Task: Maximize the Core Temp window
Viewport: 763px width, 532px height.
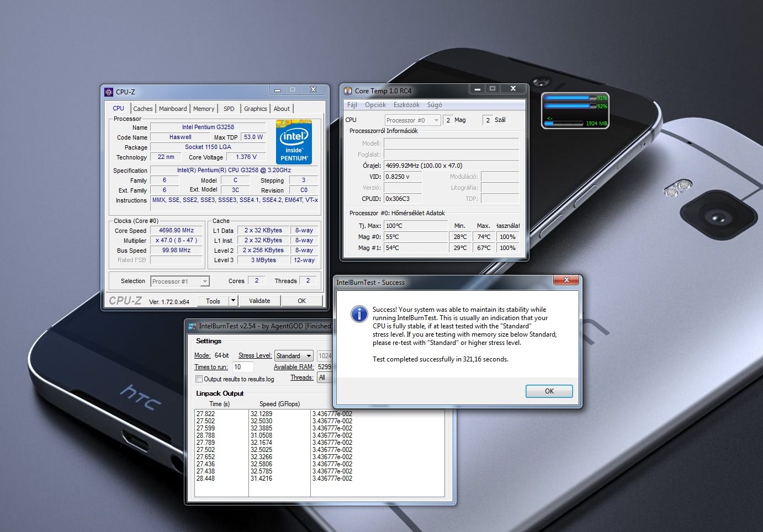Action: coord(492,88)
